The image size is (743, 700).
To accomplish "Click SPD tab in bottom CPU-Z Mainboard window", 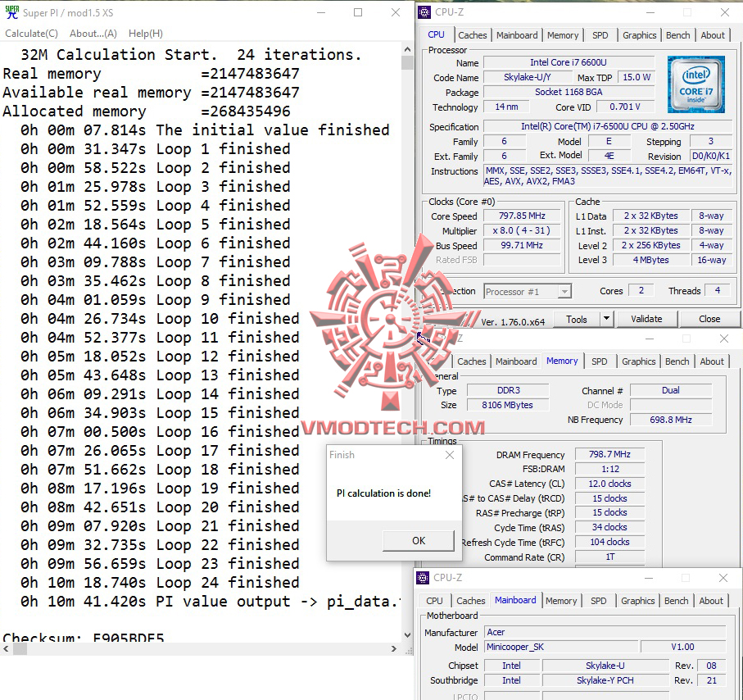I will (x=598, y=601).
